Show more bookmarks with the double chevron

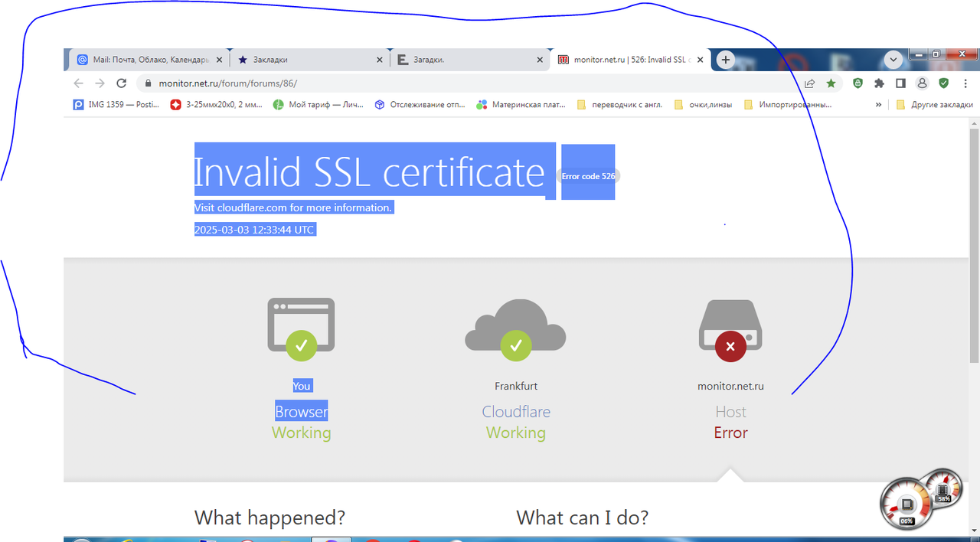tap(878, 105)
